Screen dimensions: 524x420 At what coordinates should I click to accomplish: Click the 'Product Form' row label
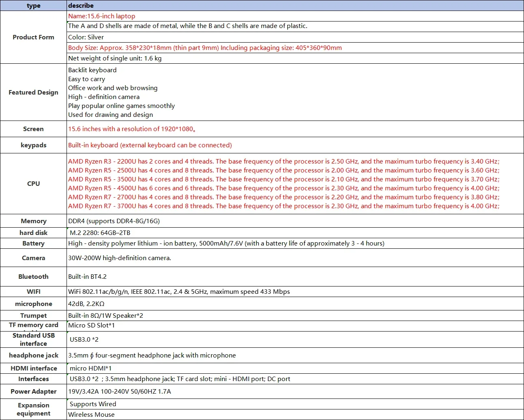click(x=33, y=37)
